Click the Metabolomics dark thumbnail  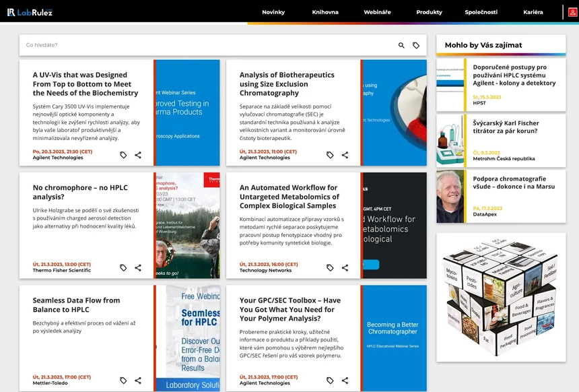394,226
